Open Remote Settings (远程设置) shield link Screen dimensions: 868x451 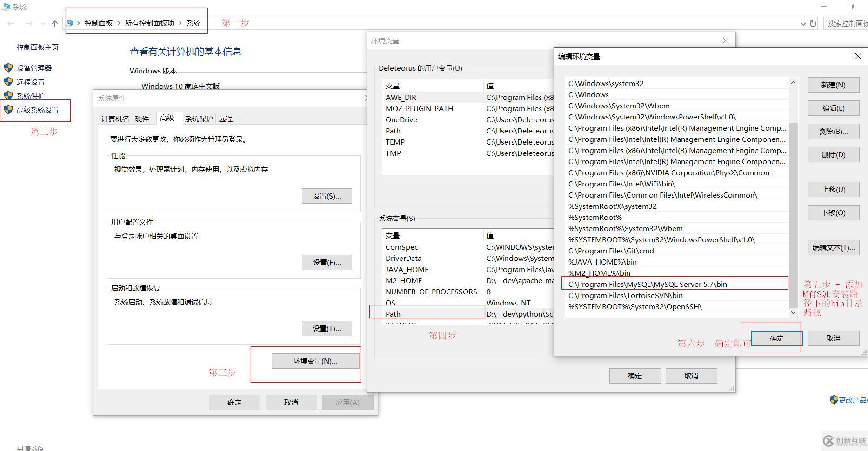[31, 82]
